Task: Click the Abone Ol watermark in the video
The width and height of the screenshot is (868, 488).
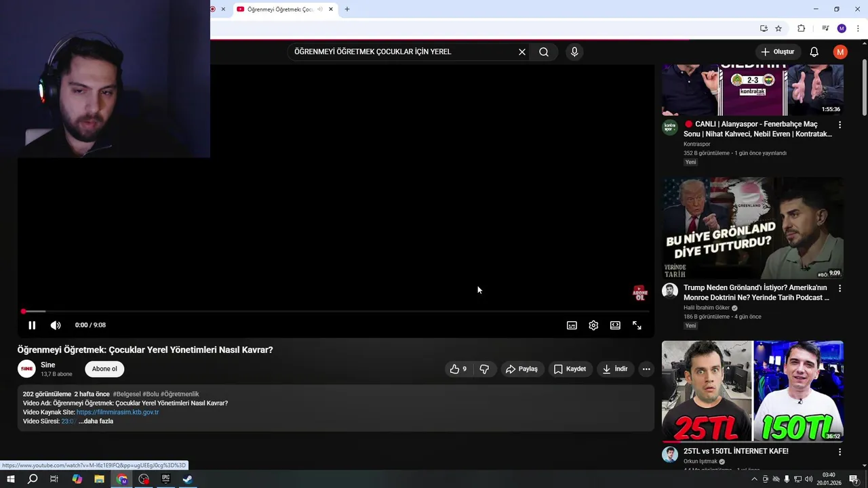Action: click(639, 293)
